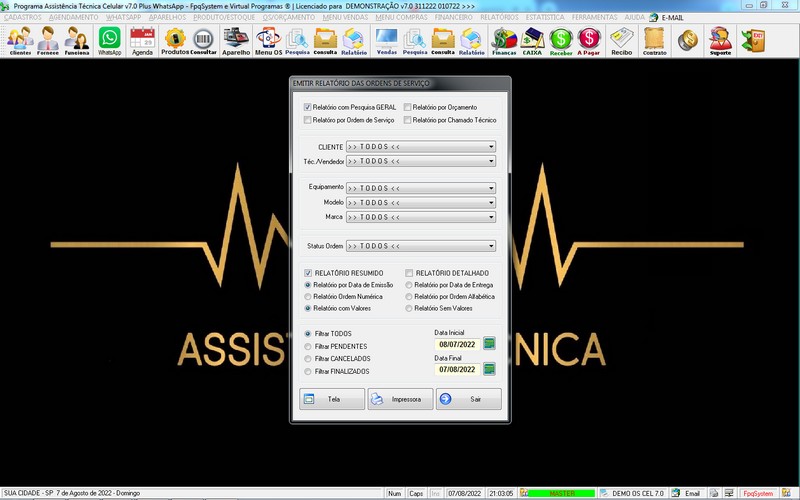Open the RELATÓRIOS menu
Screen dimensions: 800x500
[x=499, y=17]
